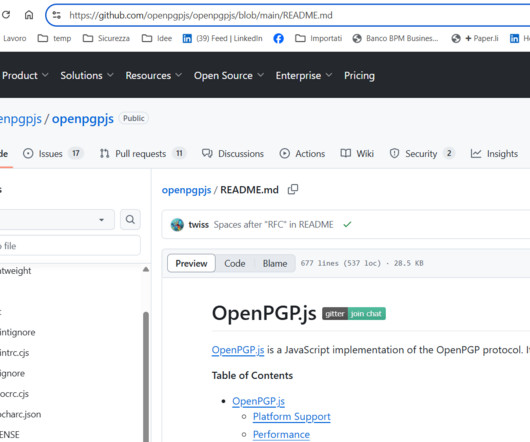The width and height of the screenshot is (530, 442).
Task: Open the Sicurezza bookmarks folder
Action: pos(106,38)
